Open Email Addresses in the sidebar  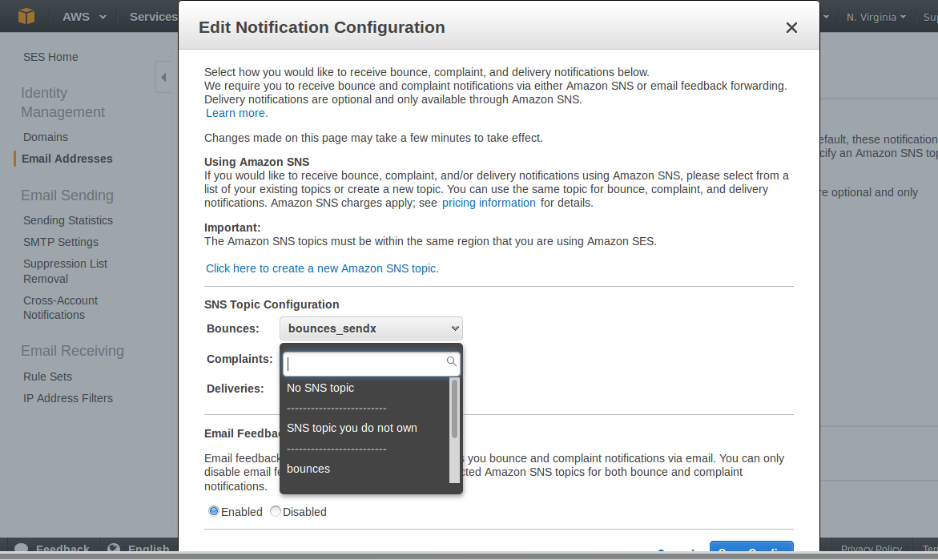(x=67, y=159)
